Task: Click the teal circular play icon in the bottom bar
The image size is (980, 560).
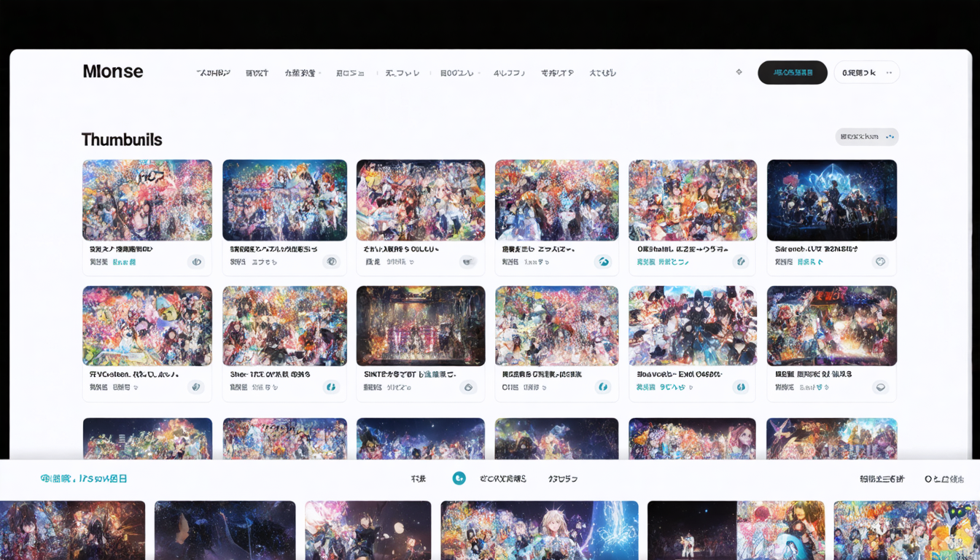Action: 459,478
